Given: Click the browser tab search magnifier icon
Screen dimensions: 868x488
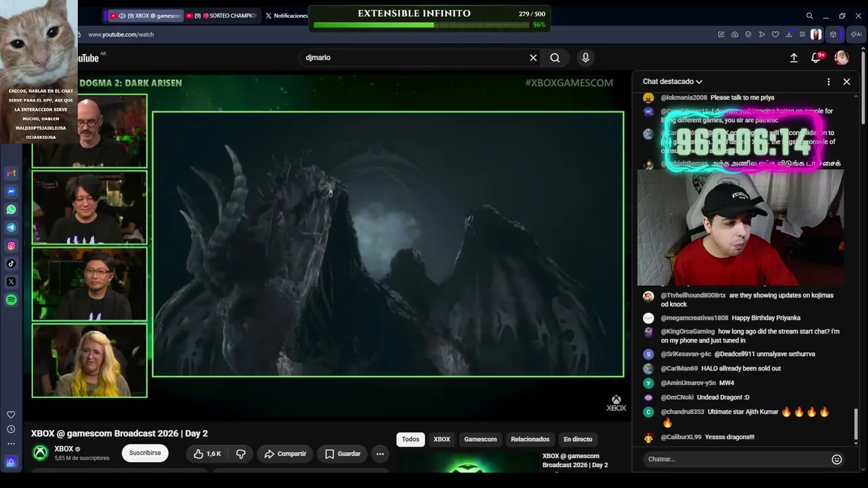Looking at the screenshot, I should coord(809,16).
